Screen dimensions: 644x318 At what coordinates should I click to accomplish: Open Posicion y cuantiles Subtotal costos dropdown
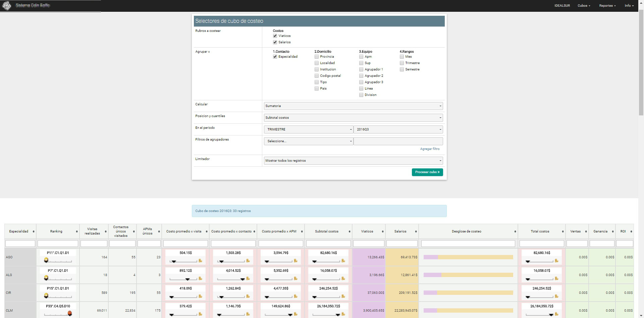point(353,118)
